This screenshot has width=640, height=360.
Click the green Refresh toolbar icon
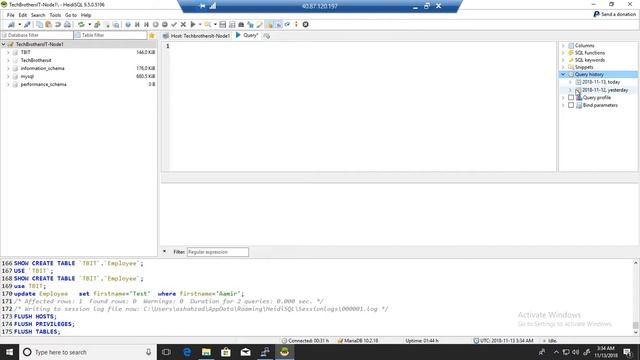click(81, 24)
